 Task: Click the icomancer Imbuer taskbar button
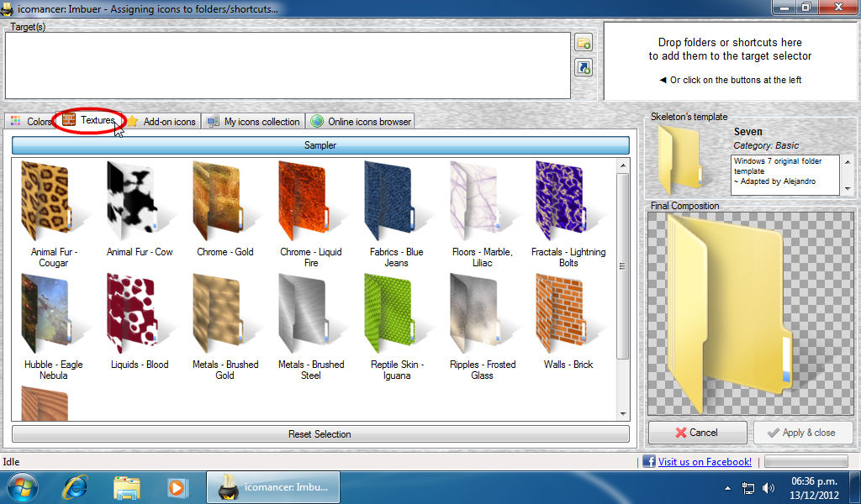(x=273, y=487)
